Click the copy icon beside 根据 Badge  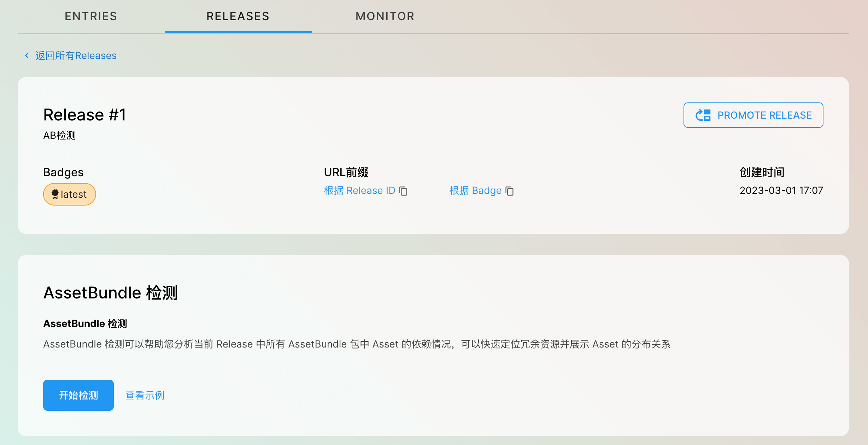pyautogui.click(x=509, y=191)
